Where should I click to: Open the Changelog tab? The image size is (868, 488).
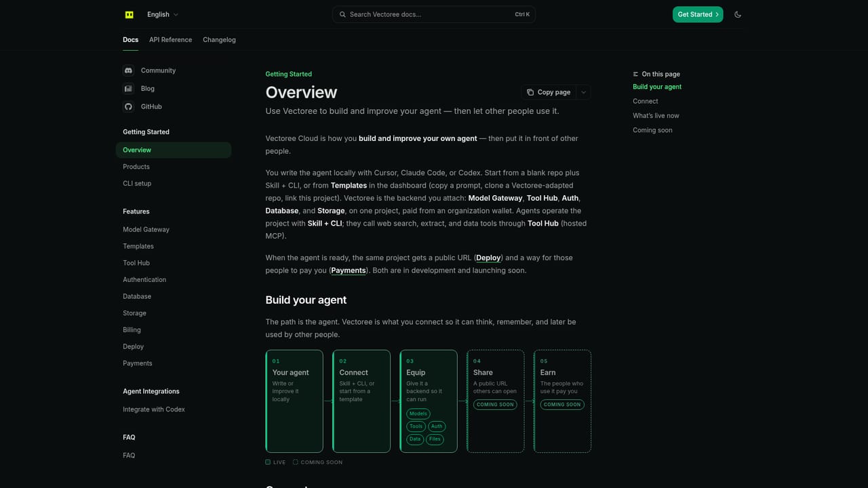[x=219, y=40]
